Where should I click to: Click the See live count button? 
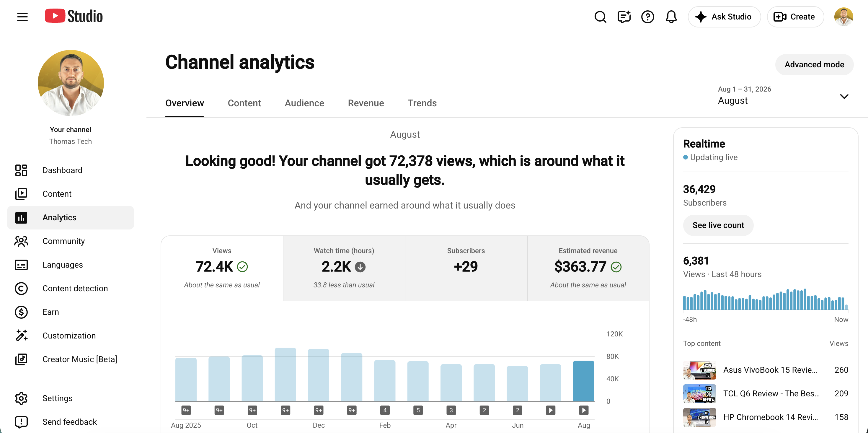tap(718, 225)
